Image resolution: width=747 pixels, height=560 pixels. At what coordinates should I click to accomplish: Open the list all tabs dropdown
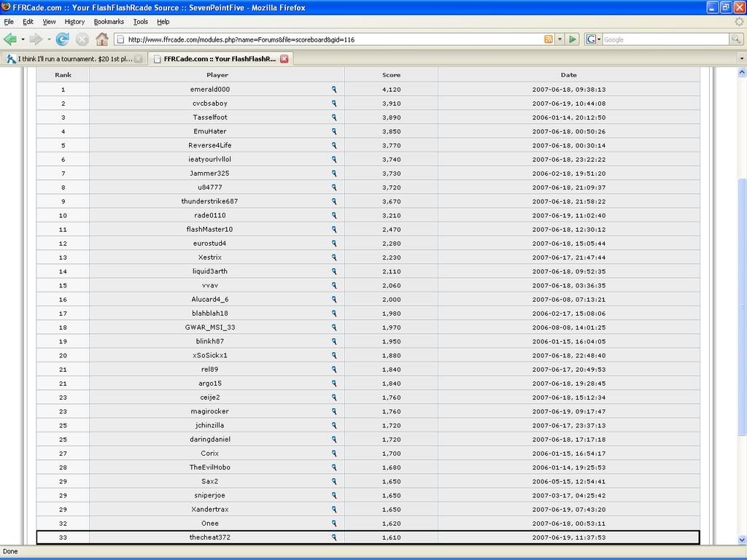(x=741, y=59)
